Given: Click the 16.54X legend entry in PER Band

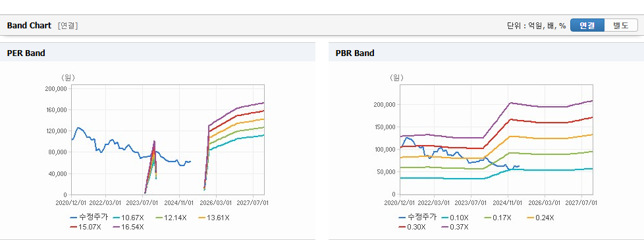Looking at the screenshot, I should point(128,227).
